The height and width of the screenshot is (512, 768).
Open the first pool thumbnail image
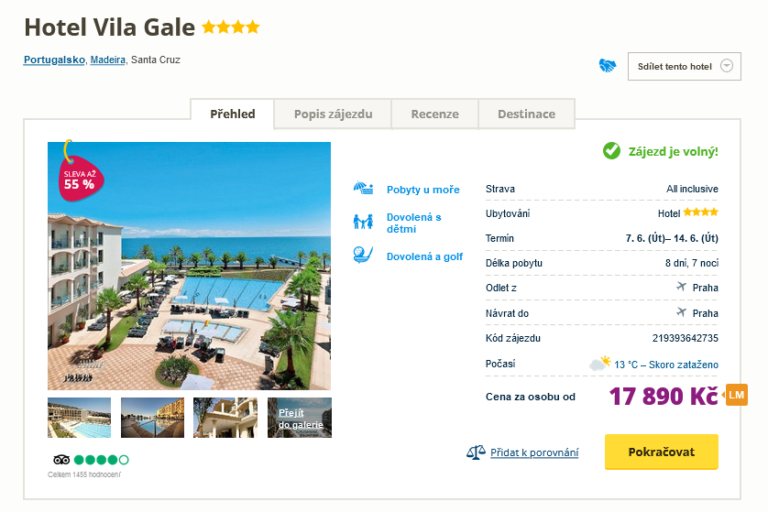79,418
